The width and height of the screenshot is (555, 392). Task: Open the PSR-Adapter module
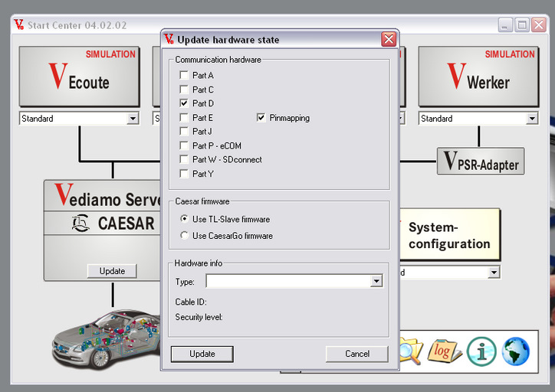tap(481, 162)
